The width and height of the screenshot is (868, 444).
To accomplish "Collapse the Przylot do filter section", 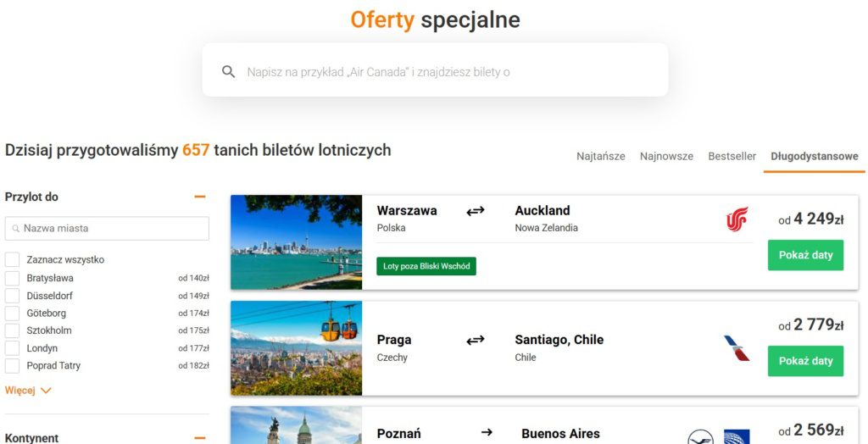I will click(x=200, y=197).
